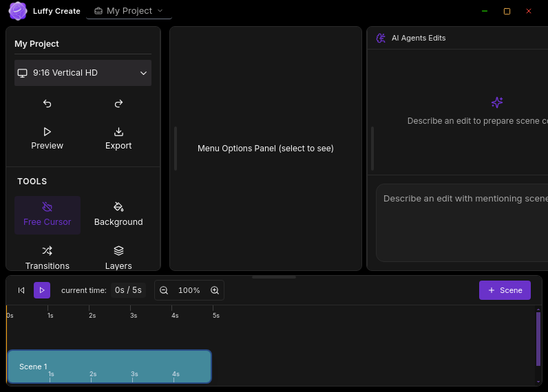Click the timeline vertical scrollbar
The width and height of the screenshot is (548, 392).
pyautogui.click(x=538, y=338)
